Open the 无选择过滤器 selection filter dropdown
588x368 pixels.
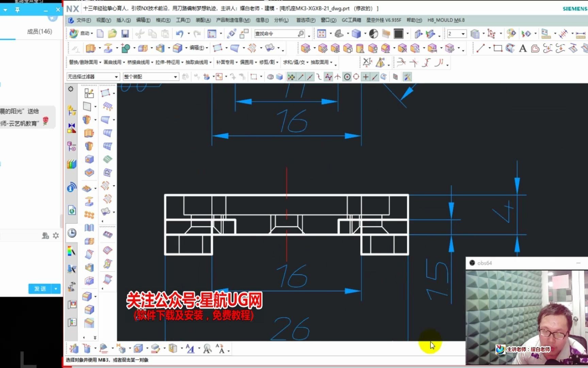point(93,76)
